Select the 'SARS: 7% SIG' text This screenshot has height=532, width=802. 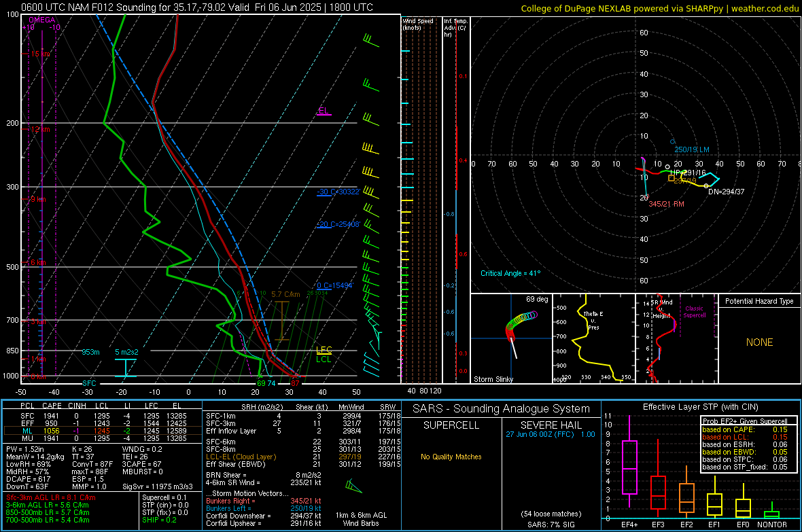551,525
